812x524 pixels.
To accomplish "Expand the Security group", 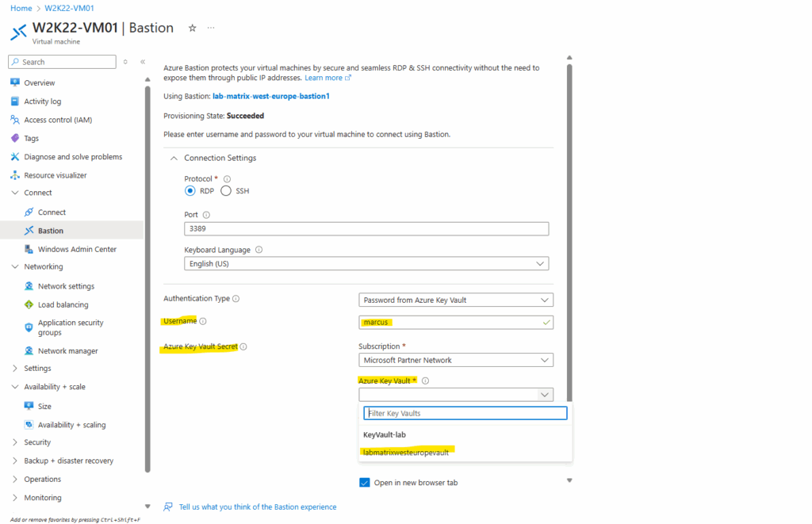I will [15, 442].
